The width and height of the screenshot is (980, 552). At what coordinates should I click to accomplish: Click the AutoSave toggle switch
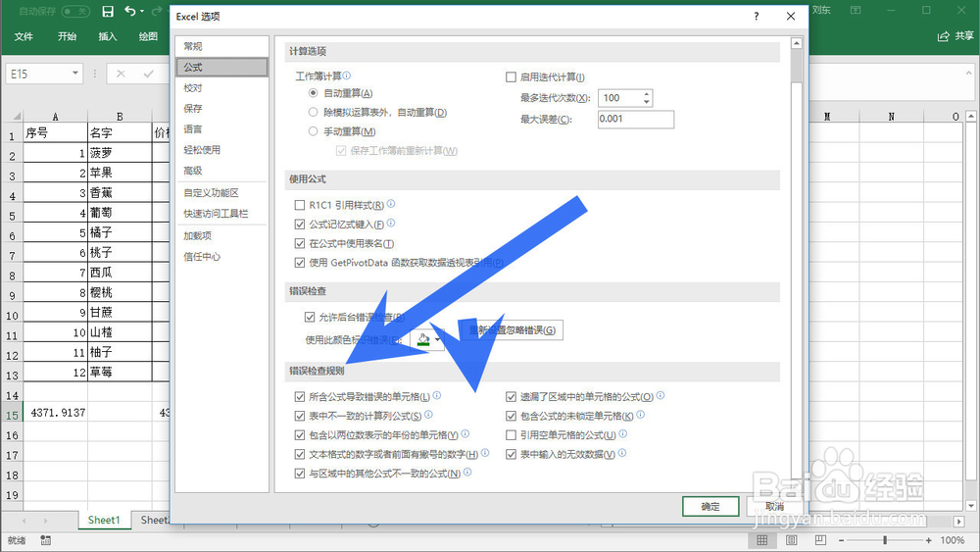75,11
